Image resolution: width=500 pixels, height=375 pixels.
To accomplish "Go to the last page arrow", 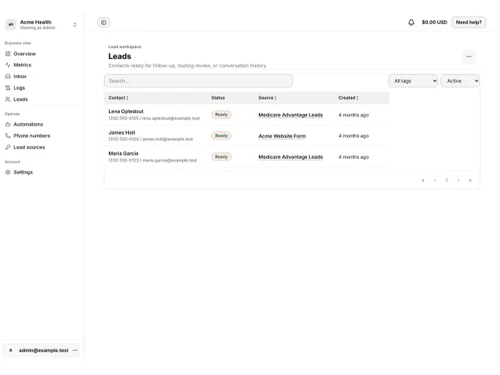I will pos(470,180).
